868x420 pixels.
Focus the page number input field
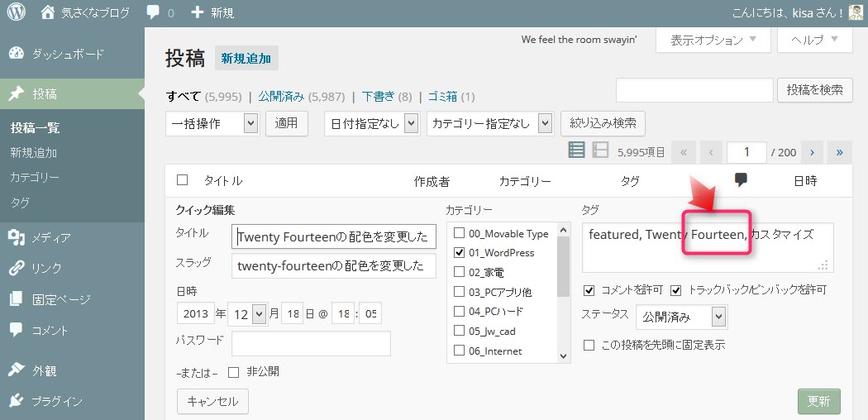pyautogui.click(x=746, y=152)
